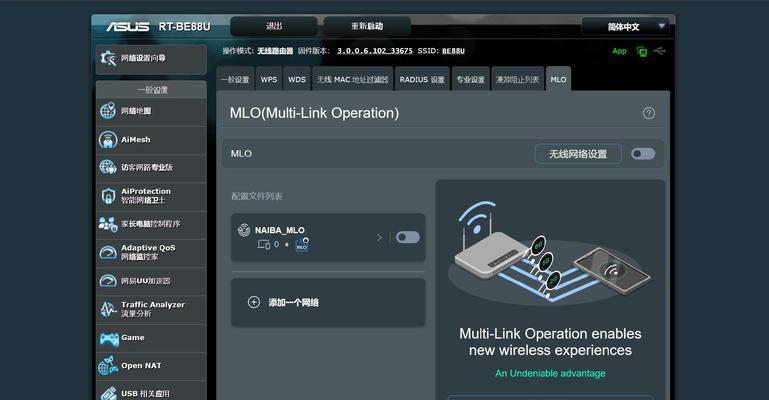Viewport: 769px width, 400px height.
Task: Open Traffic Analyzer 流量分析 menu item
Action: (x=151, y=309)
